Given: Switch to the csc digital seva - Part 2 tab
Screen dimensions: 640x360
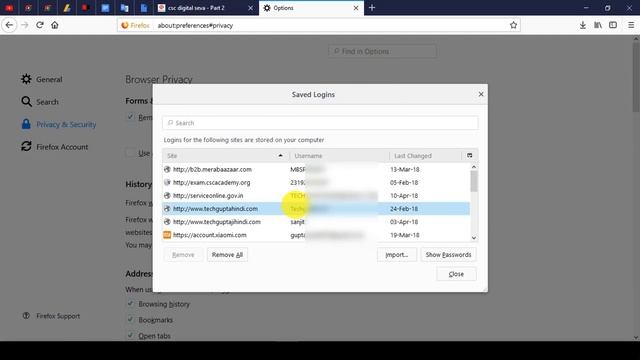Looking at the screenshot, I should pyautogui.click(x=206, y=8).
